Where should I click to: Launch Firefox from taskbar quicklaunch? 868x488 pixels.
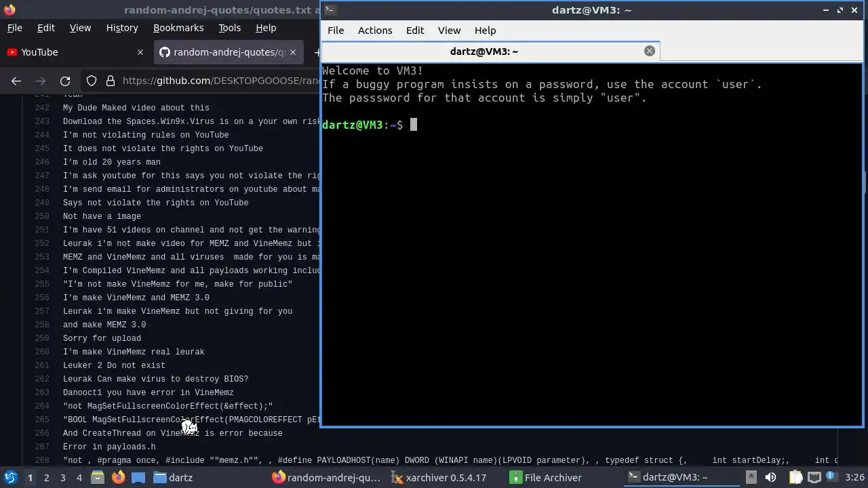[x=118, y=478]
